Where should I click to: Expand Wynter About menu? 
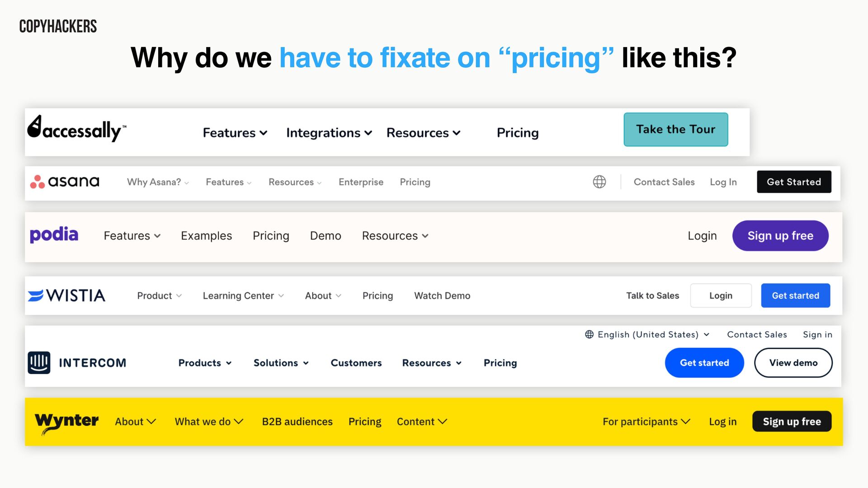(x=135, y=422)
